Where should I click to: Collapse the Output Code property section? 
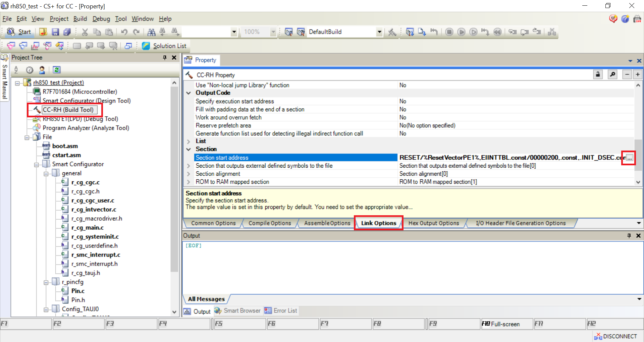pyautogui.click(x=188, y=93)
